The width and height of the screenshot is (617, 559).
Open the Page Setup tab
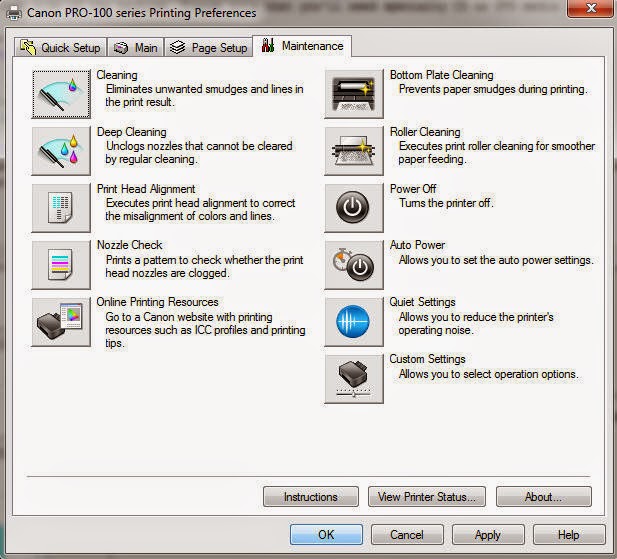209,48
